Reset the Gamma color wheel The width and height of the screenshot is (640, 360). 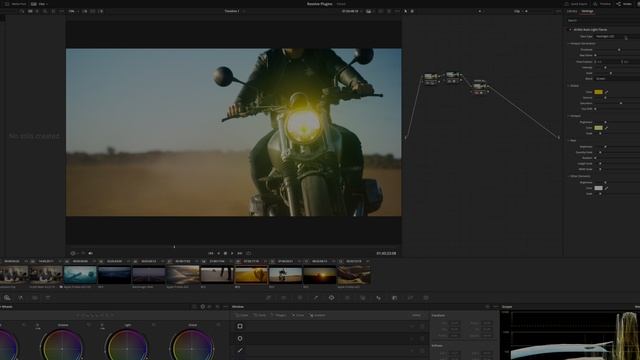pyautogui.click(x=89, y=325)
